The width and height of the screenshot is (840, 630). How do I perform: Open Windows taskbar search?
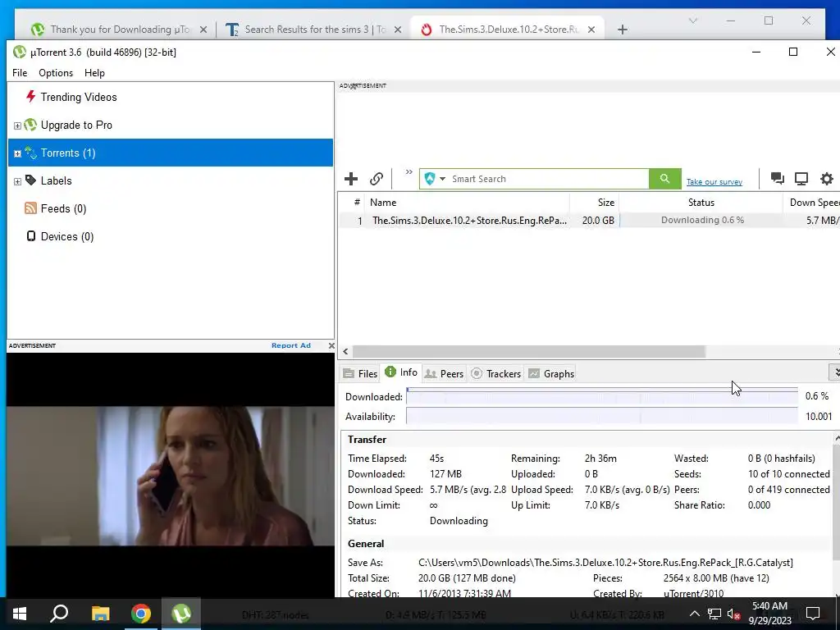(x=59, y=614)
